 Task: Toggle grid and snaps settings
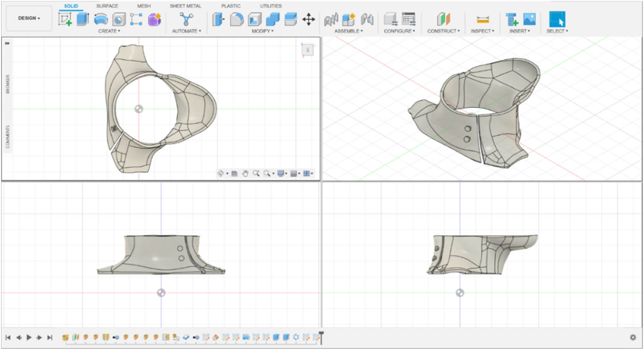click(x=294, y=173)
